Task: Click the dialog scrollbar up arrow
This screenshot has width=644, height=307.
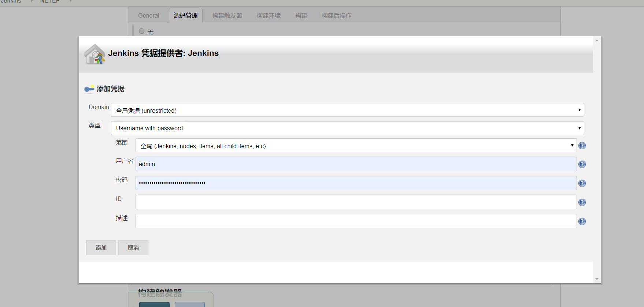Action: pyautogui.click(x=597, y=40)
